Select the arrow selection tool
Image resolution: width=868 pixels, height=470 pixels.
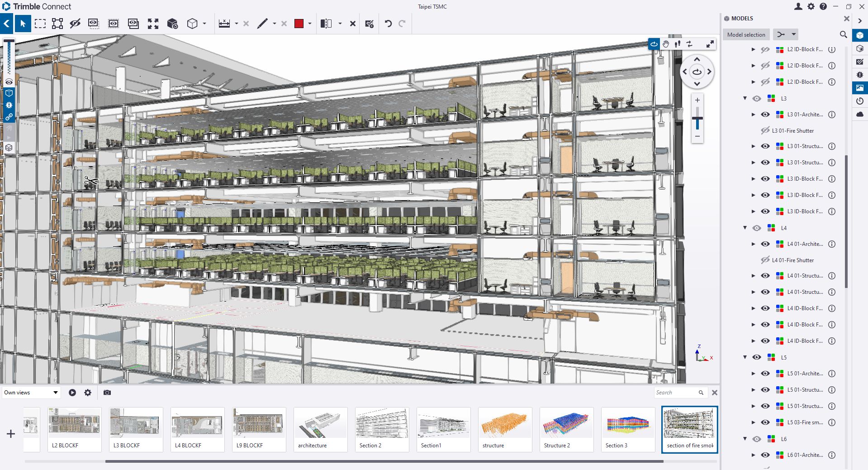click(23, 24)
